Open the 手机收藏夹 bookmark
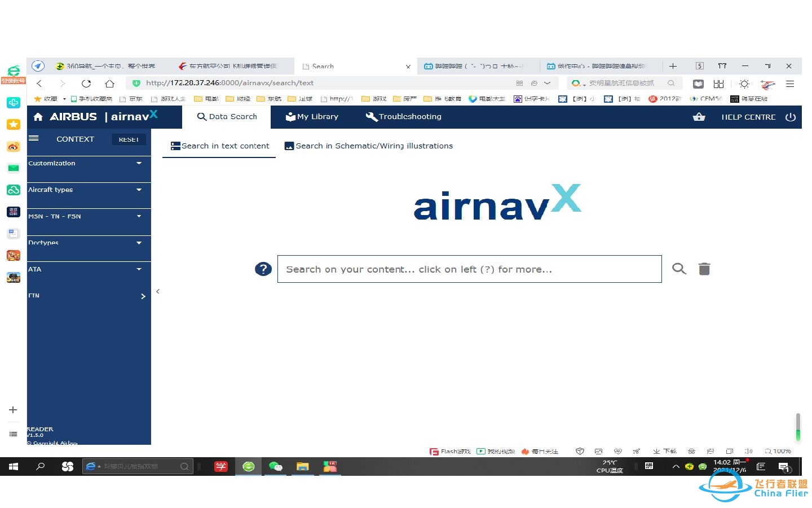Screen dimensions: 812x508 [91, 99]
